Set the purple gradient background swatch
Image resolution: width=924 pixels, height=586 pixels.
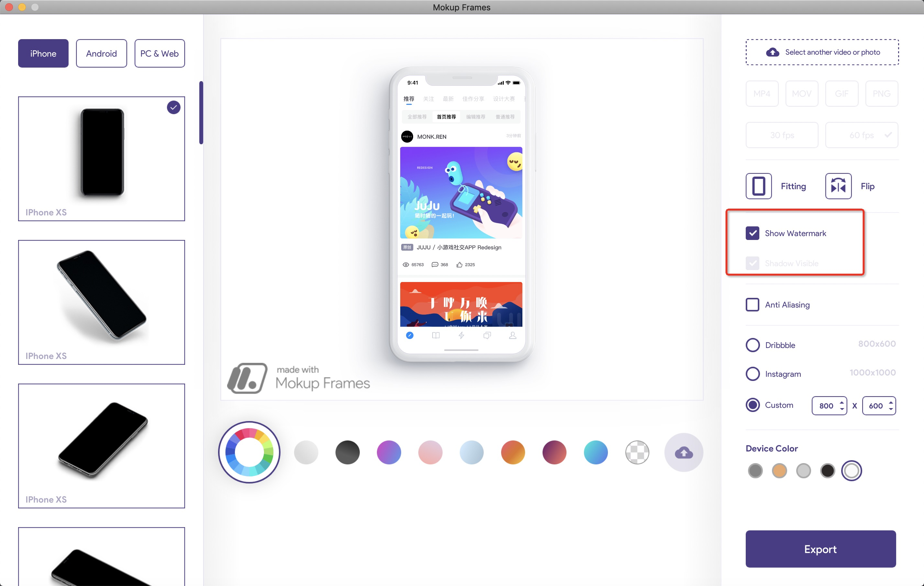pyautogui.click(x=389, y=452)
